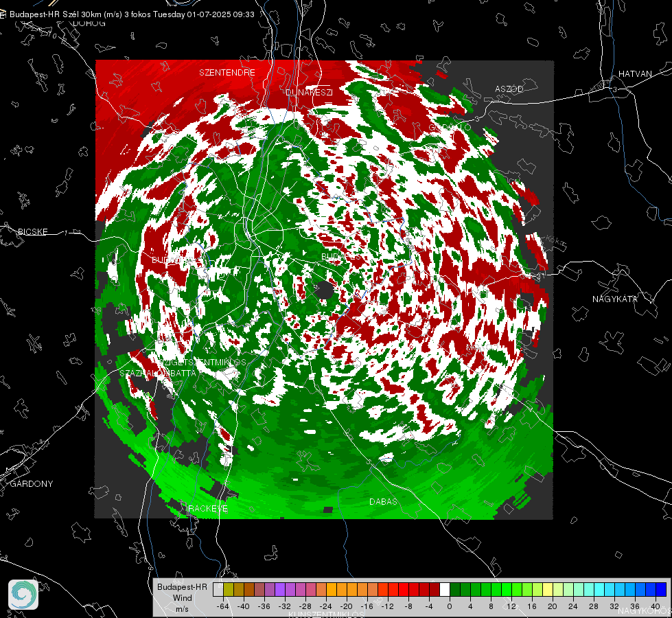
Task: Click the BICSKE town label
Action: (x=33, y=231)
